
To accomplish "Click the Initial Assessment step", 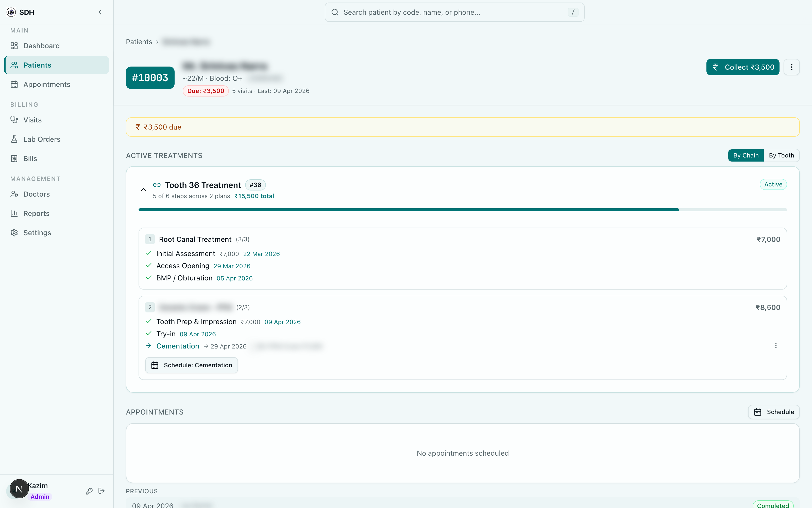I will 185,254.
